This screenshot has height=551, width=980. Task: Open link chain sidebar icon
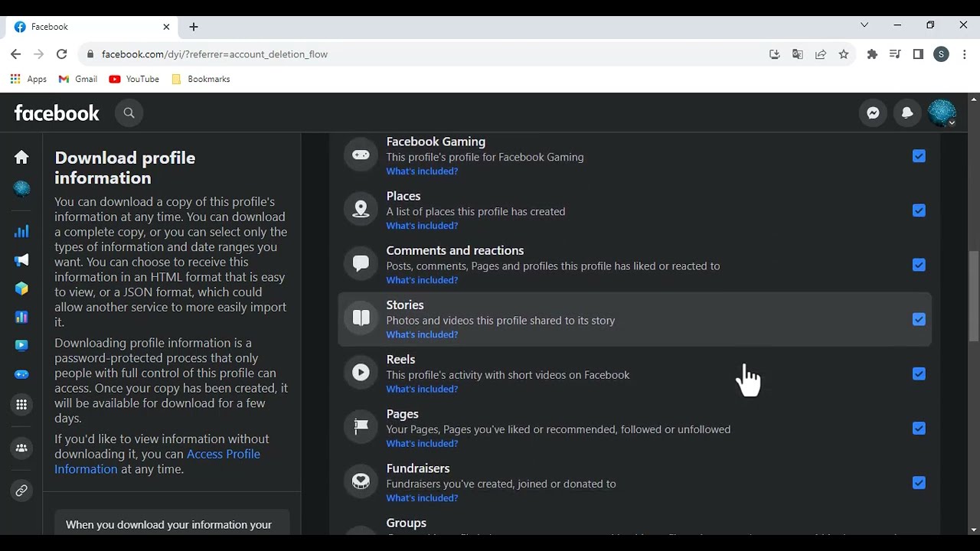[21, 491]
